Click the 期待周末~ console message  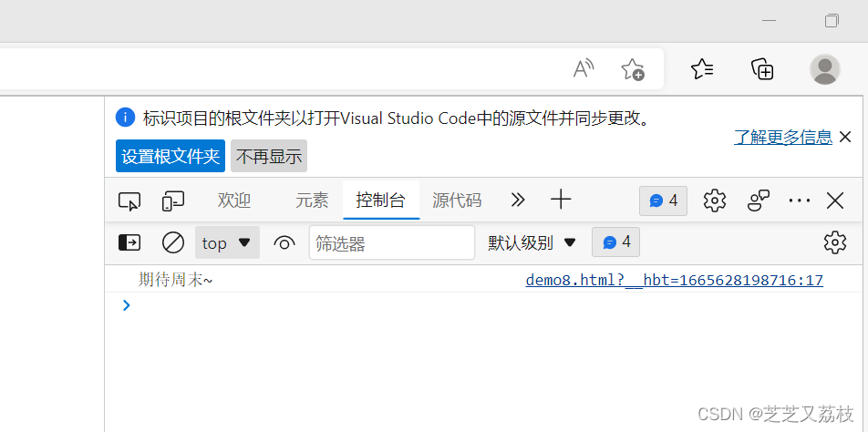point(175,281)
